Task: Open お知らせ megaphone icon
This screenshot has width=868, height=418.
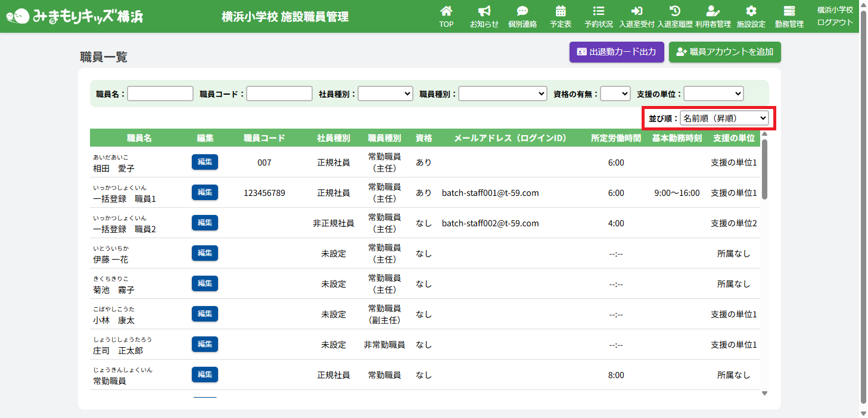Action: [484, 11]
